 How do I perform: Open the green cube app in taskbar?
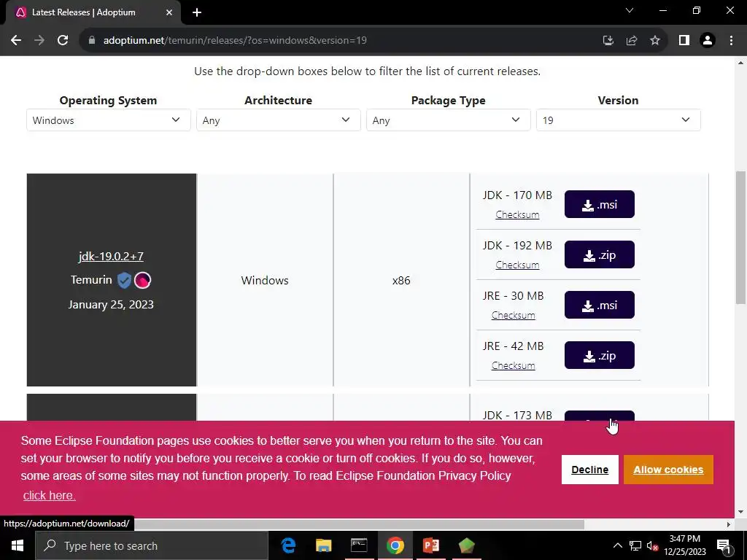tap(466, 545)
